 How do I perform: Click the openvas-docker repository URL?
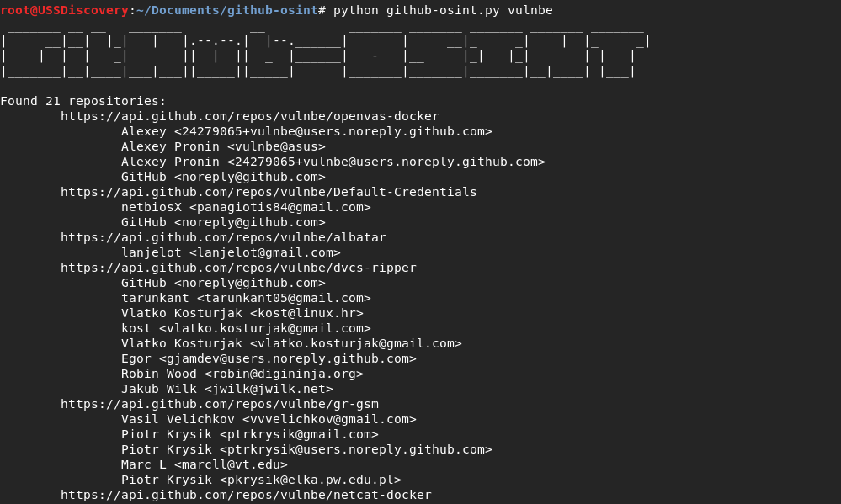click(250, 116)
